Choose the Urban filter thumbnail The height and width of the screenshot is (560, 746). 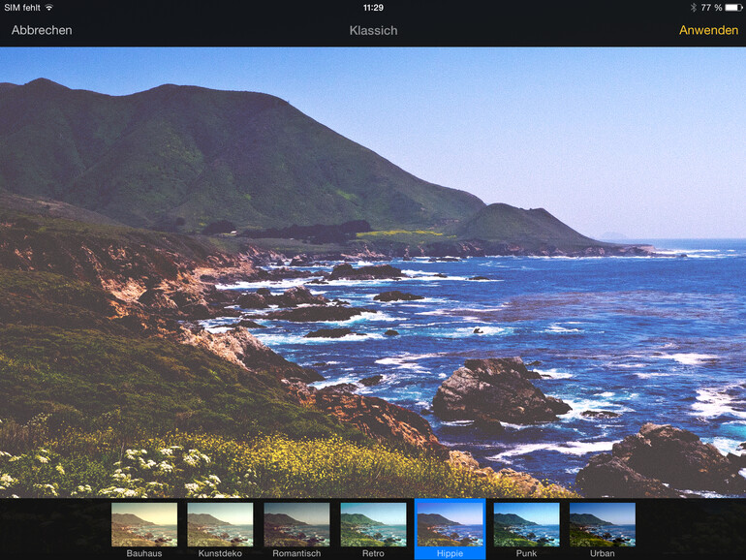602,524
